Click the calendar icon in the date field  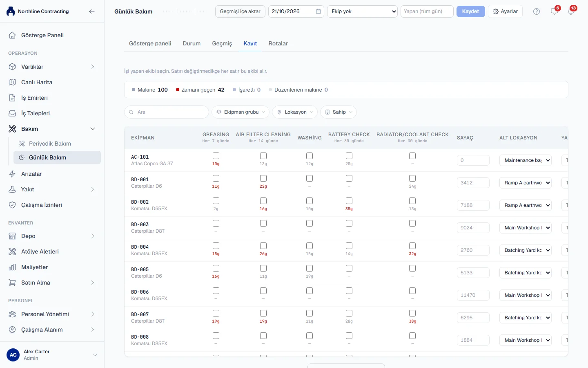tap(318, 11)
